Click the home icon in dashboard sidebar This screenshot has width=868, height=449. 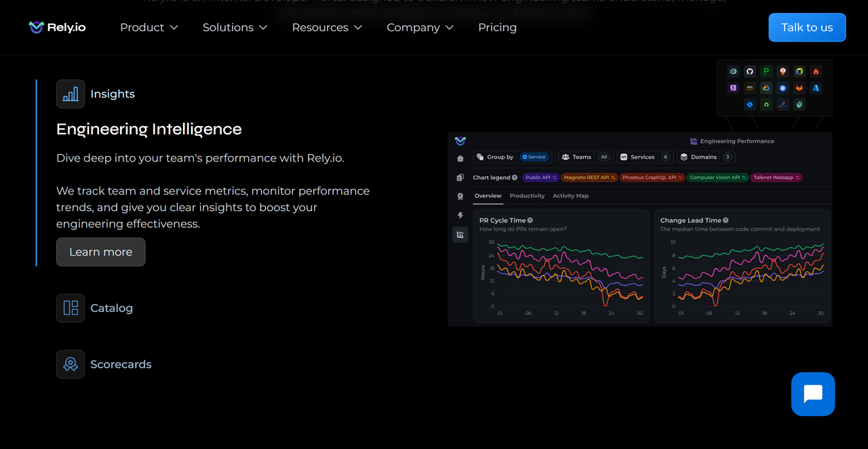pyautogui.click(x=460, y=159)
